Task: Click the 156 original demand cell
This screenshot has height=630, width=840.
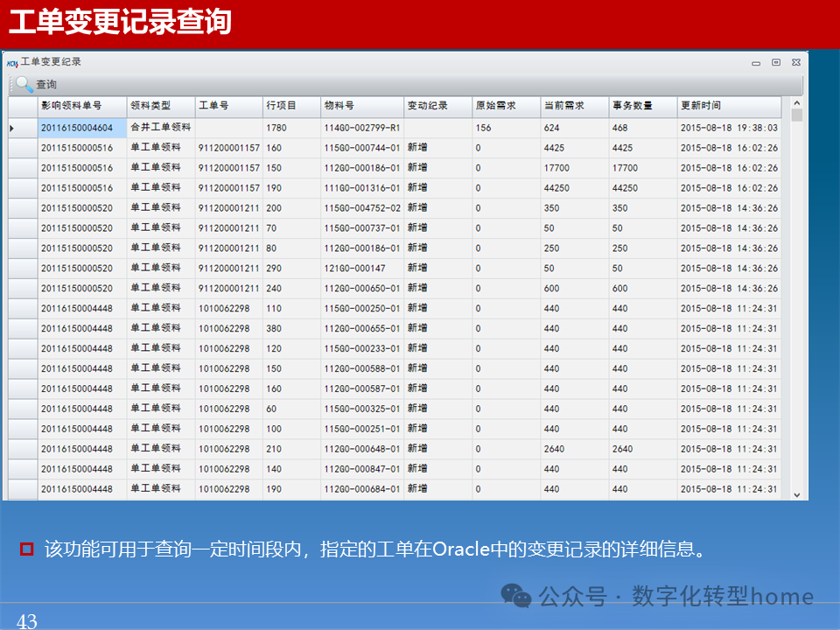Action: [x=506, y=128]
